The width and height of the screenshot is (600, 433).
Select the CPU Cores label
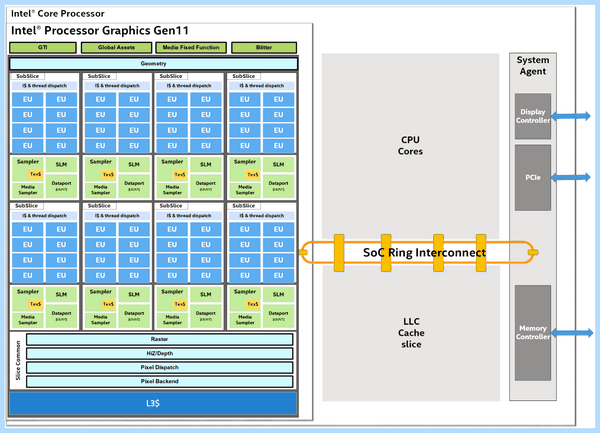click(x=410, y=146)
